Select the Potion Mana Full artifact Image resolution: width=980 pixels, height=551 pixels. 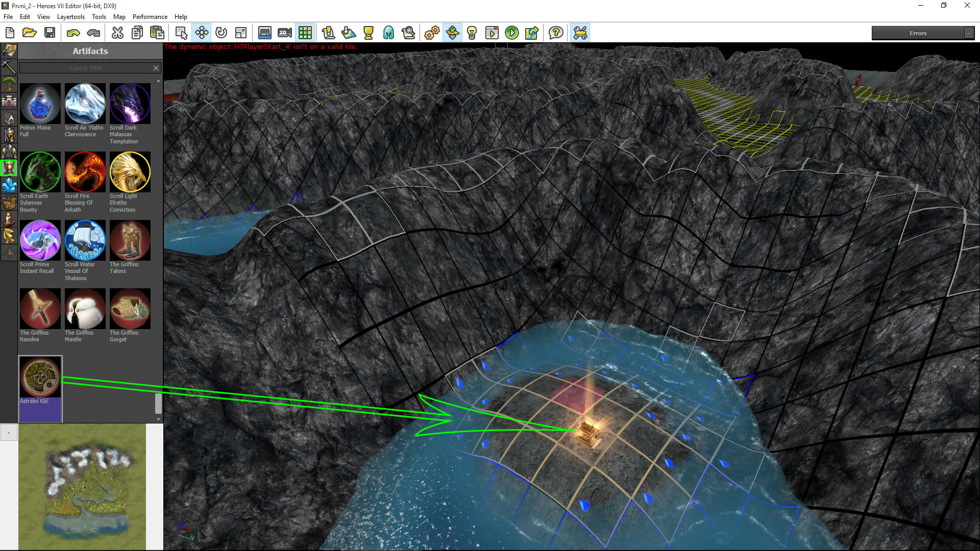click(40, 104)
